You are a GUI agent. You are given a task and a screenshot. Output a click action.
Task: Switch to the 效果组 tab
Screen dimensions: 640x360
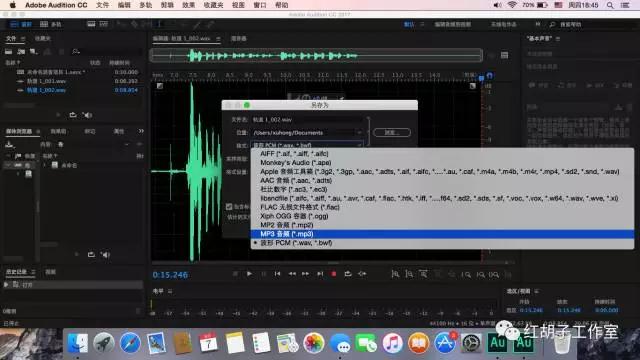click(58, 131)
